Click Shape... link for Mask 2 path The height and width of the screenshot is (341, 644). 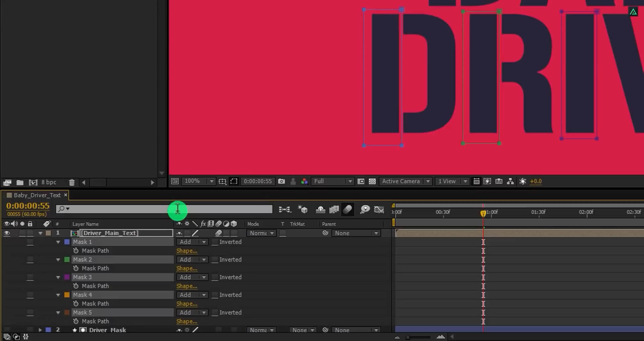pyautogui.click(x=187, y=269)
